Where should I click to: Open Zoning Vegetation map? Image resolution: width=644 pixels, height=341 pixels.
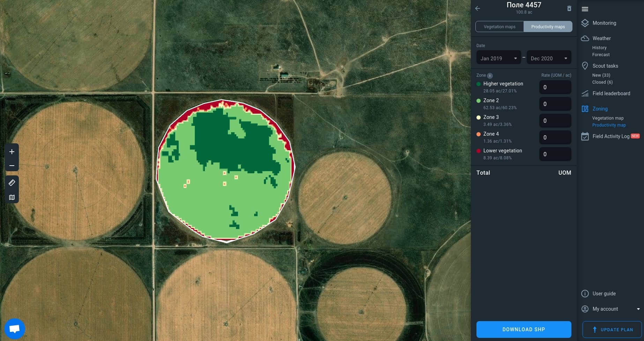[x=608, y=118]
